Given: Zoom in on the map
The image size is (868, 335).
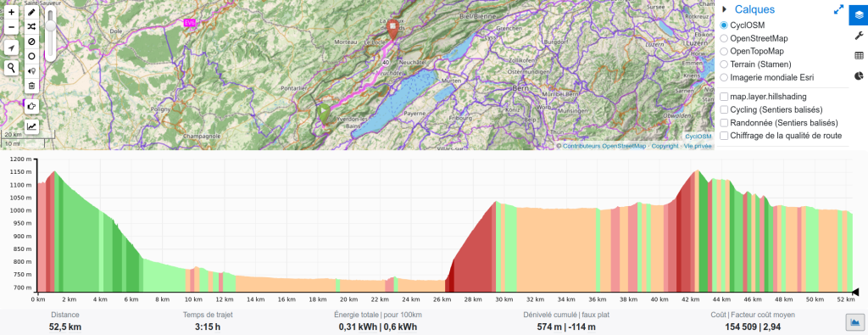Looking at the screenshot, I should click(x=12, y=12).
